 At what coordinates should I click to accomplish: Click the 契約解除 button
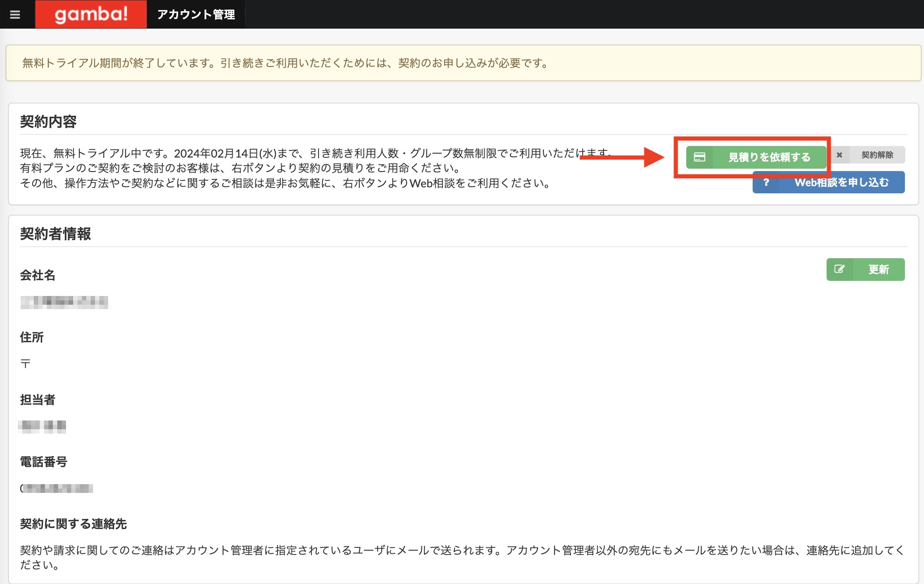[x=868, y=155]
